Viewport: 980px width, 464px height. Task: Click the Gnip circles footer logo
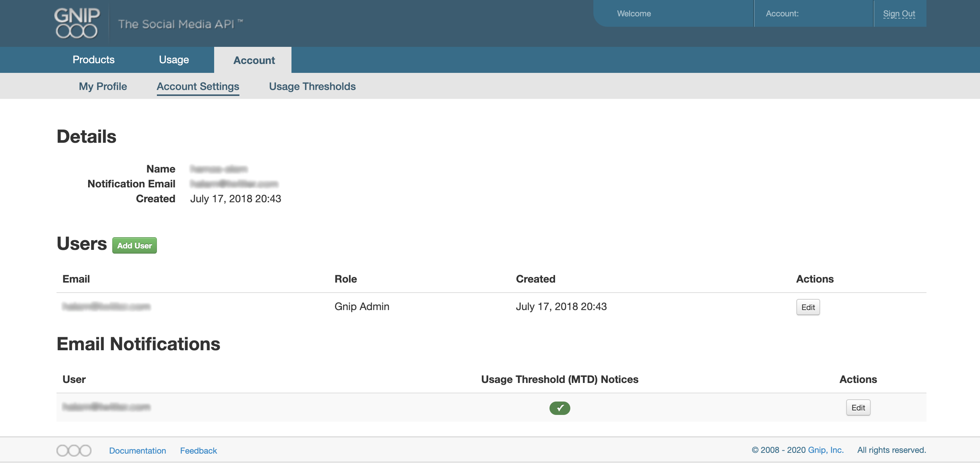(74, 450)
